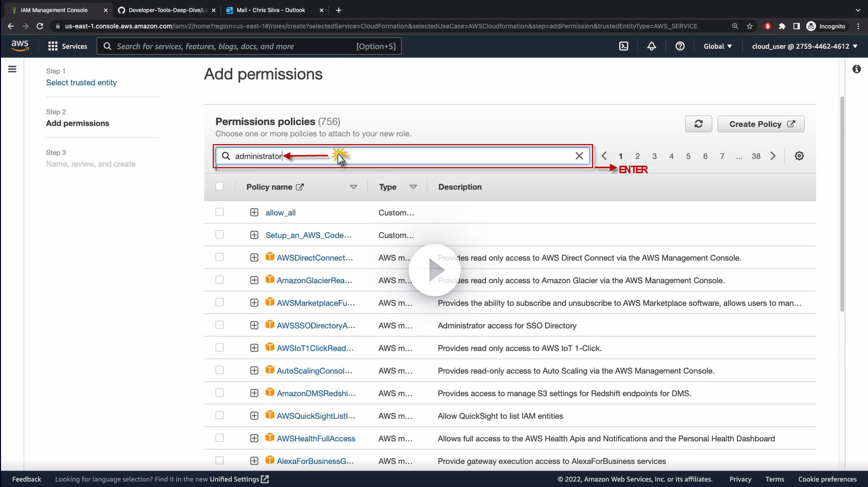Refresh the permissions policies list
The height and width of the screenshot is (487, 868).
click(x=698, y=124)
